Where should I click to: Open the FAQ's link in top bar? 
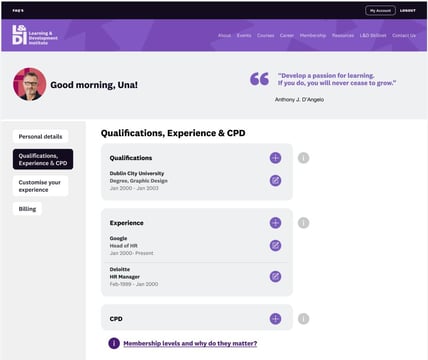pos(18,11)
